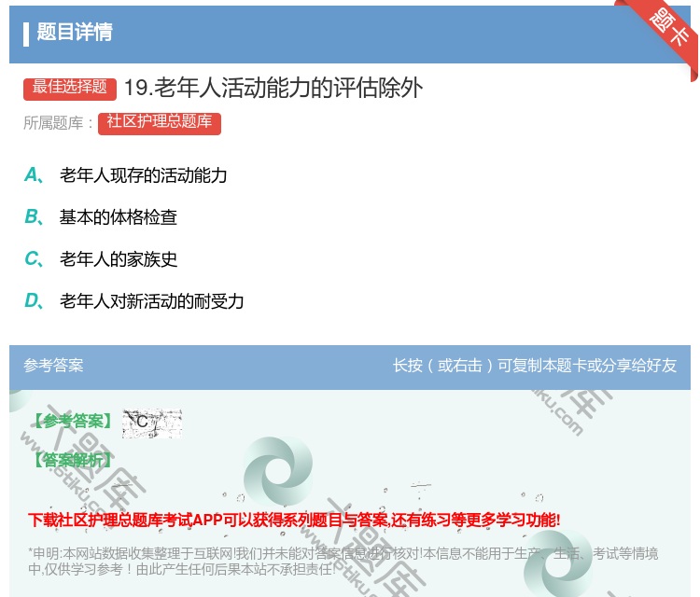
Task: Select option A 老年人现存的活动能力
Action: coord(125,175)
